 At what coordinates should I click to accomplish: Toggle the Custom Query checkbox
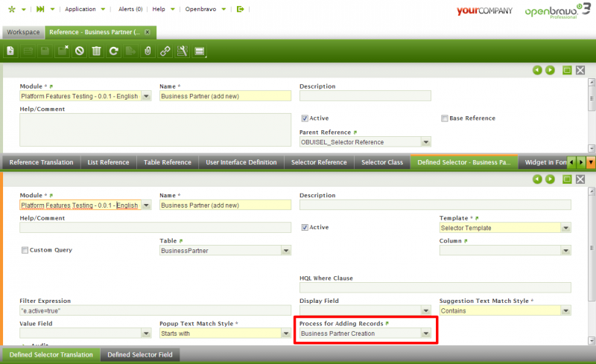coord(25,250)
